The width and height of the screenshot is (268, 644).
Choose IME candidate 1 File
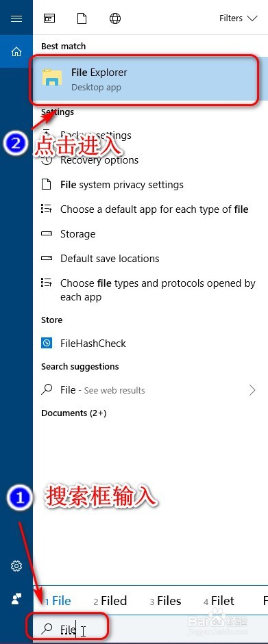coord(58,601)
